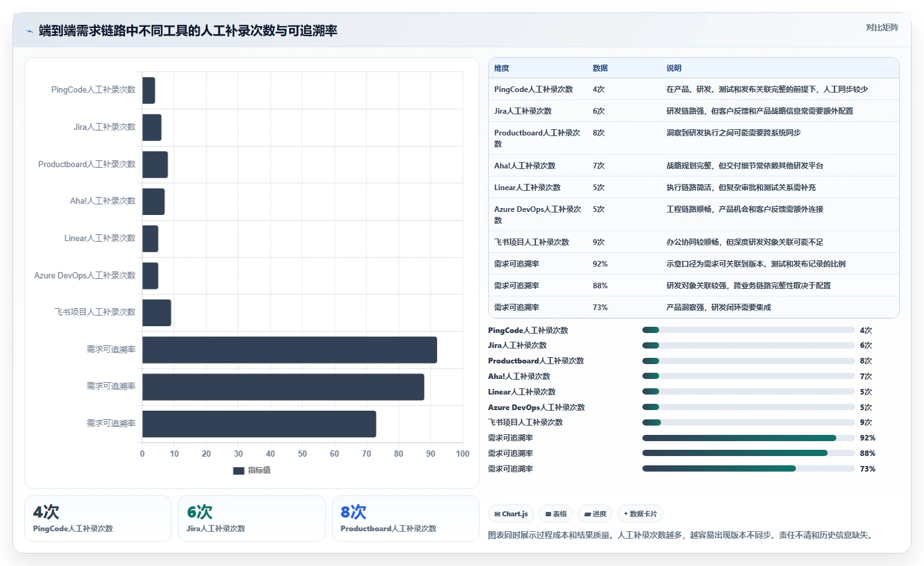Click the footer caption starting with 图表同时展示过程成本
924x566 pixels.
[680, 535]
